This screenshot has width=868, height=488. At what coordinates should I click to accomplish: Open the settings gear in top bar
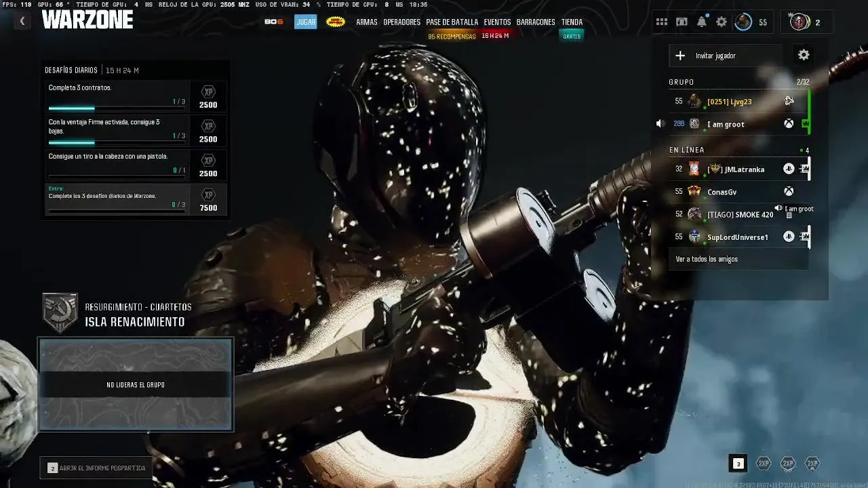click(722, 22)
